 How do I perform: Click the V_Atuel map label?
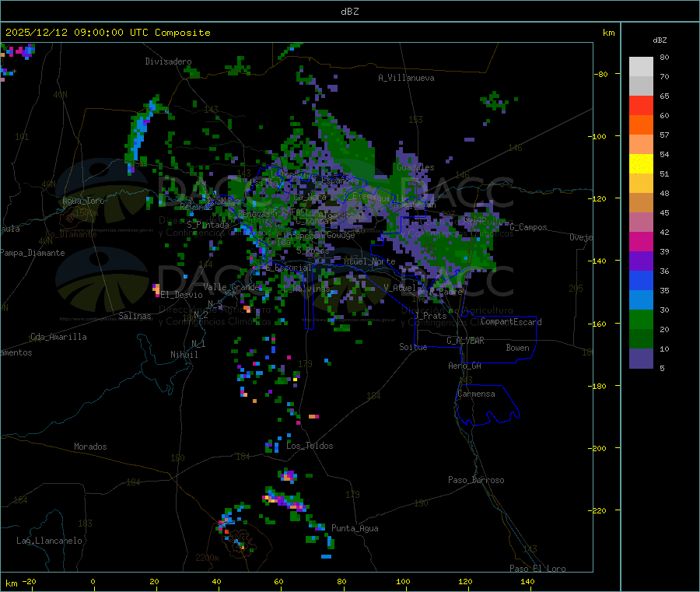pyautogui.click(x=400, y=288)
